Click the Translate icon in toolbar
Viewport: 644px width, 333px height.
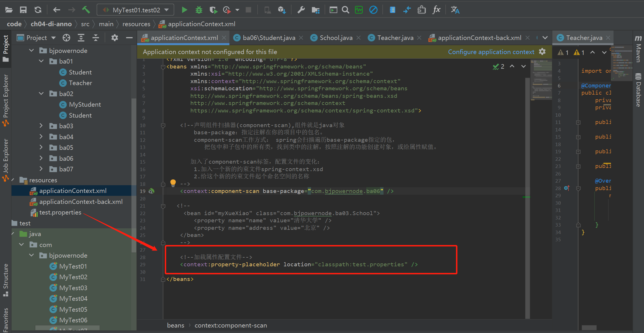tap(455, 10)
